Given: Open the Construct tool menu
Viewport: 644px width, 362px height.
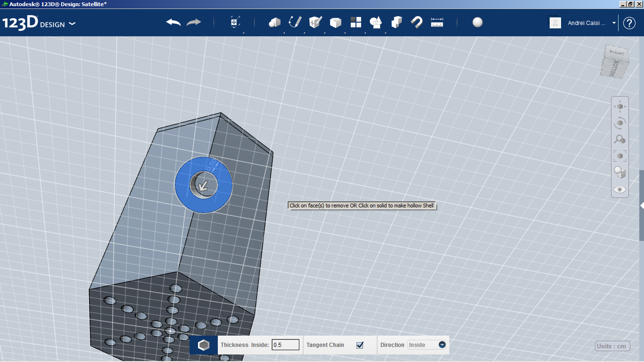Looking at the screenshot, I should click(315, 22).
